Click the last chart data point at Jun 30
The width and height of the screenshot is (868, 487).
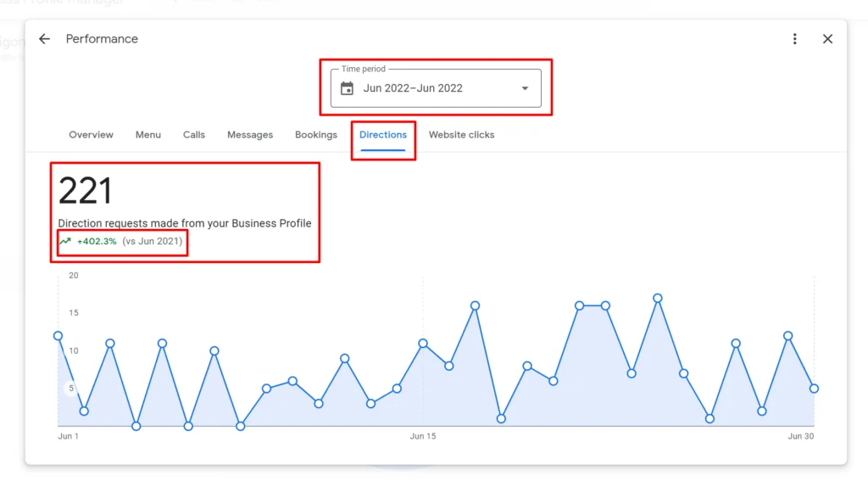[x=814, y=389]
